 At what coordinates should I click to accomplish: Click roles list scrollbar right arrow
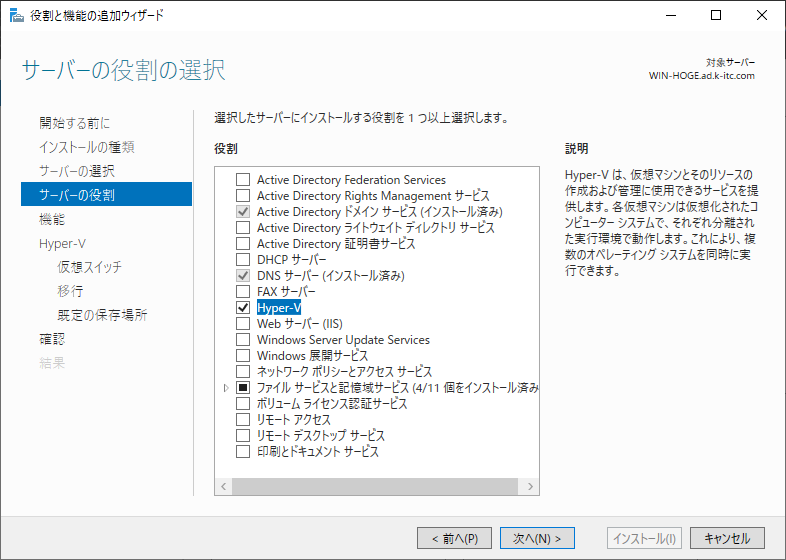[x=530, y=486]
